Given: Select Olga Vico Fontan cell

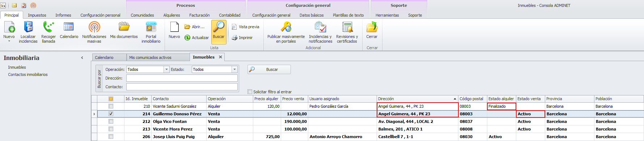Looking at the screenshot, I should pos(179,121).
